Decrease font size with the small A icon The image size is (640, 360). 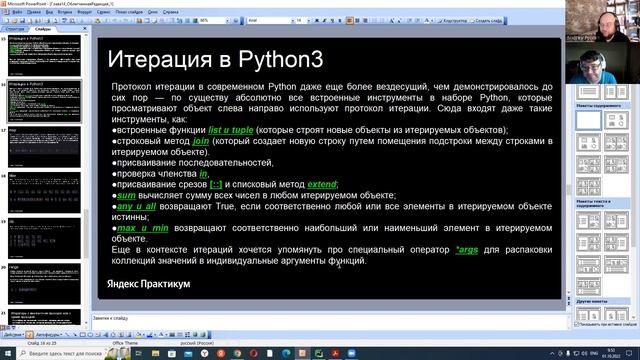(400, 20)
